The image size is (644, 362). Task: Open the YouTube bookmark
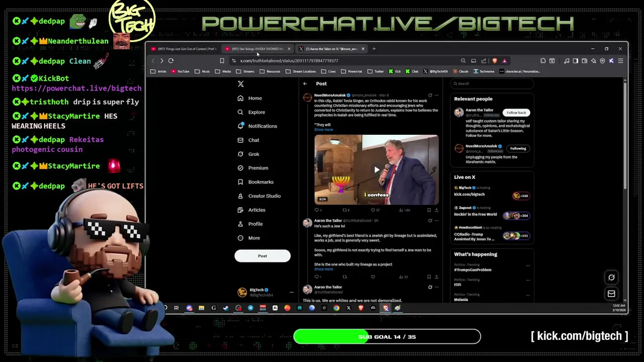(x=181, y=71)
